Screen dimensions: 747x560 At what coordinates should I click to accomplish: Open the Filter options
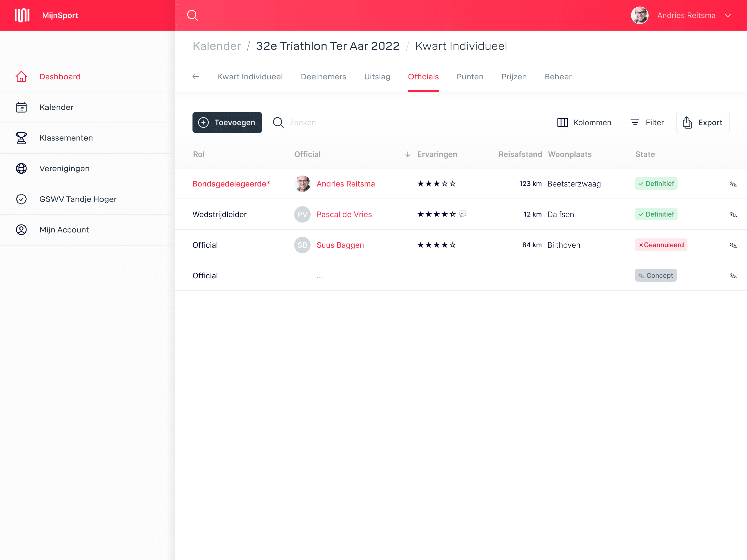(647, 122)
